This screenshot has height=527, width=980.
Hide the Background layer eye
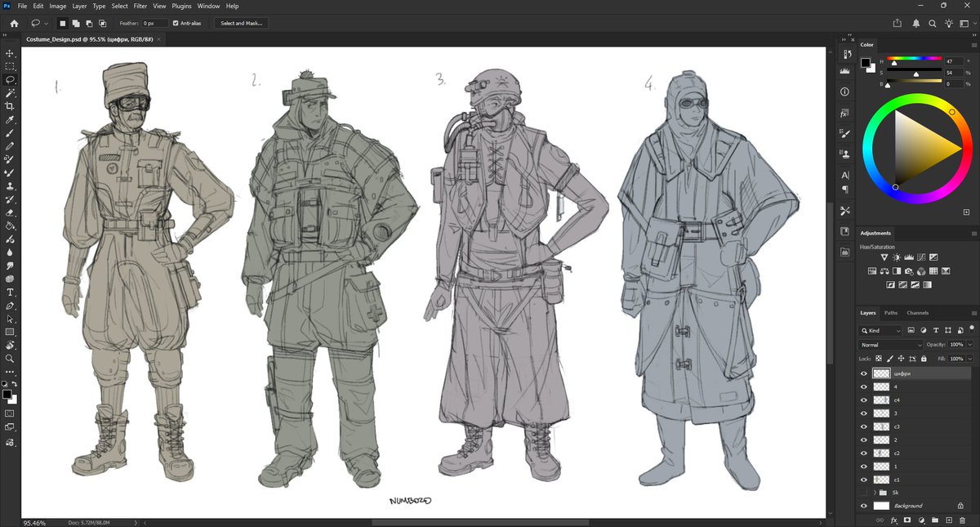tap(864, 506)
